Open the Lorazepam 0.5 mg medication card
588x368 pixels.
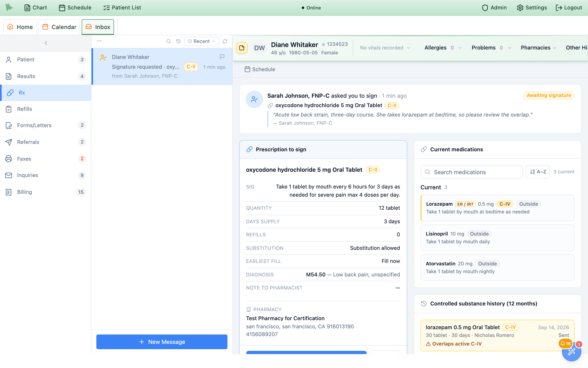(497, 208)
